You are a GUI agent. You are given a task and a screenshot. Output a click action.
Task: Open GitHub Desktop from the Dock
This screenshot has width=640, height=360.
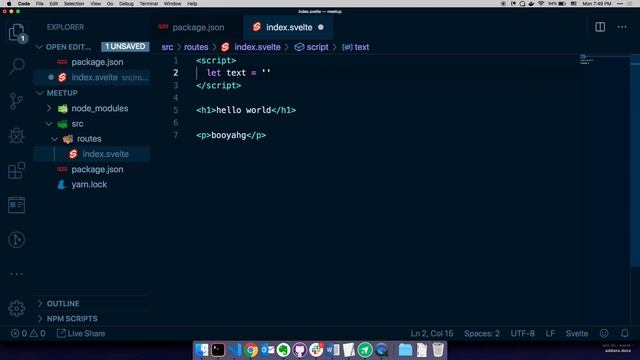coord(300,350)
